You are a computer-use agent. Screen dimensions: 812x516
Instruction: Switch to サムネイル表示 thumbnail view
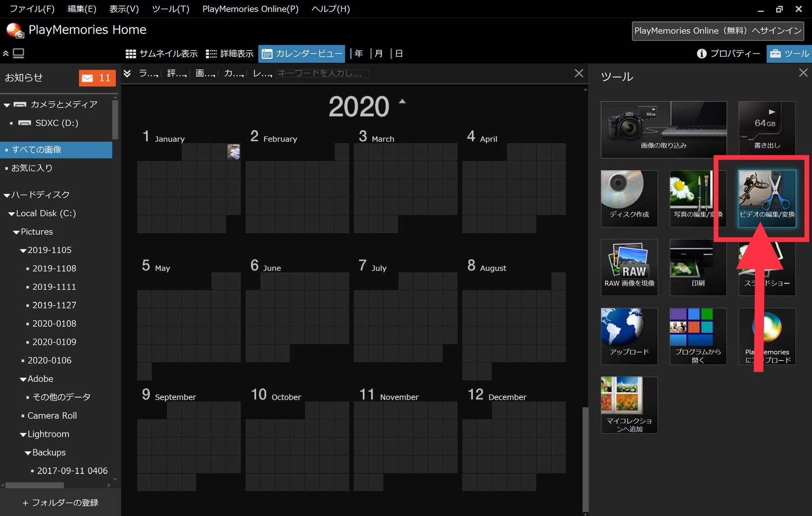click(161, 54)
